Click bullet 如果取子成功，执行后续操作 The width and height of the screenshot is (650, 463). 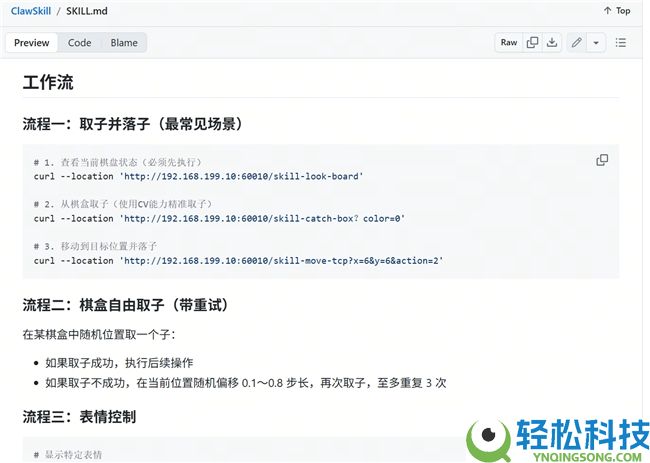119,363
